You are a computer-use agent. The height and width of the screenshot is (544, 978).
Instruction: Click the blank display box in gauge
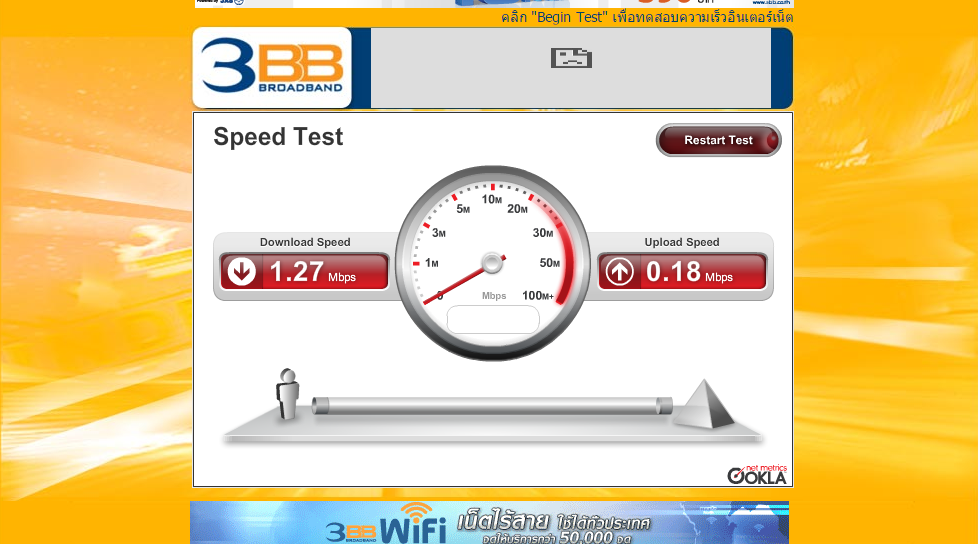click(493, 319)
